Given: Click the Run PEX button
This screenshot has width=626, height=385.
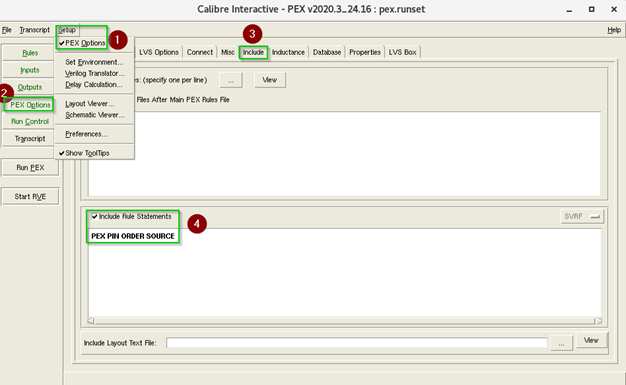Looking at the screenshot, I should tap(30, 167).
